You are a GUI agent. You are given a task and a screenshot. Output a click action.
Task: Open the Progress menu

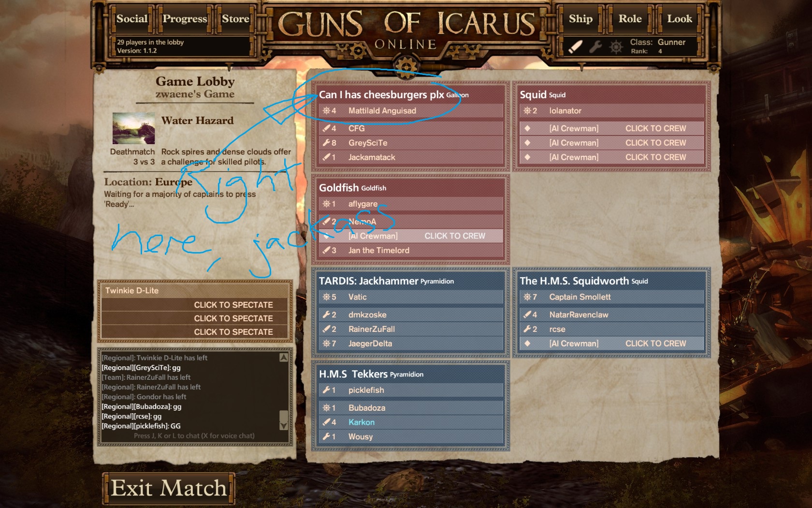[x=185, y=19]
